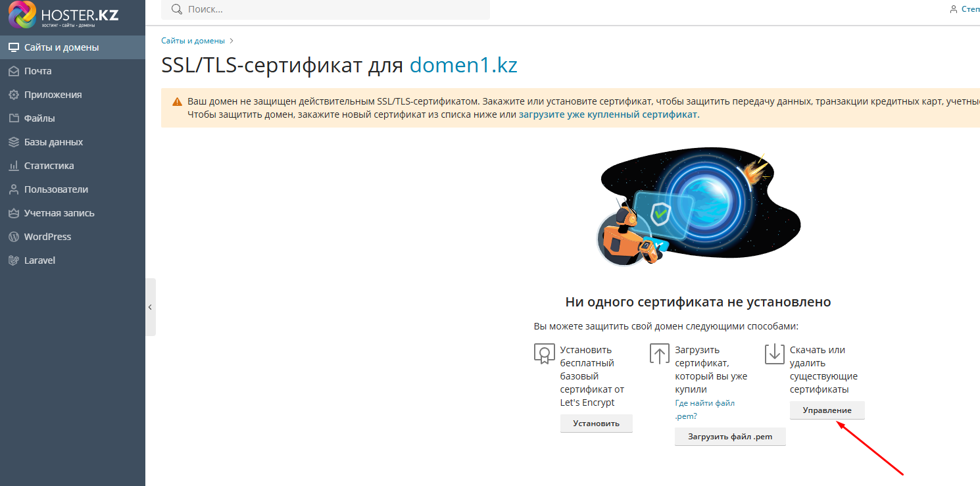Open the Mail section envelope icon
Image resolution: width=980 pixels, height=486 pixels.
coord(13,71)
